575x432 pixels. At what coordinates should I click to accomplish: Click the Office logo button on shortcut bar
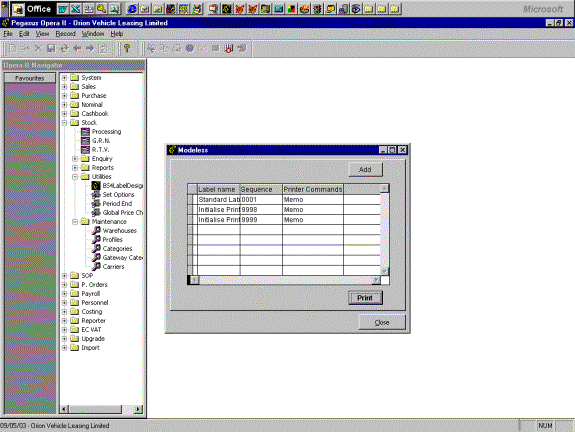pos(18,9)
